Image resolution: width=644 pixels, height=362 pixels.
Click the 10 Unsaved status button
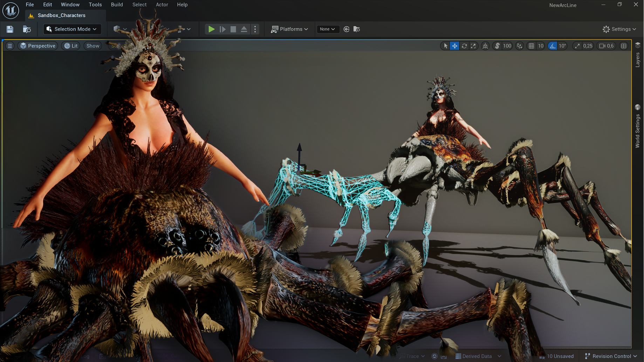coord(556,356)
